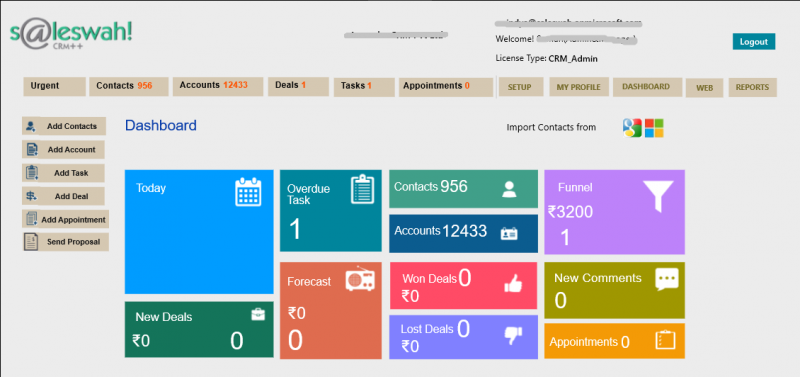Click the person icon in Contacts tile
Image resolution: width=800 pixels, height=377 pixels.
click(x=509, y=189)
